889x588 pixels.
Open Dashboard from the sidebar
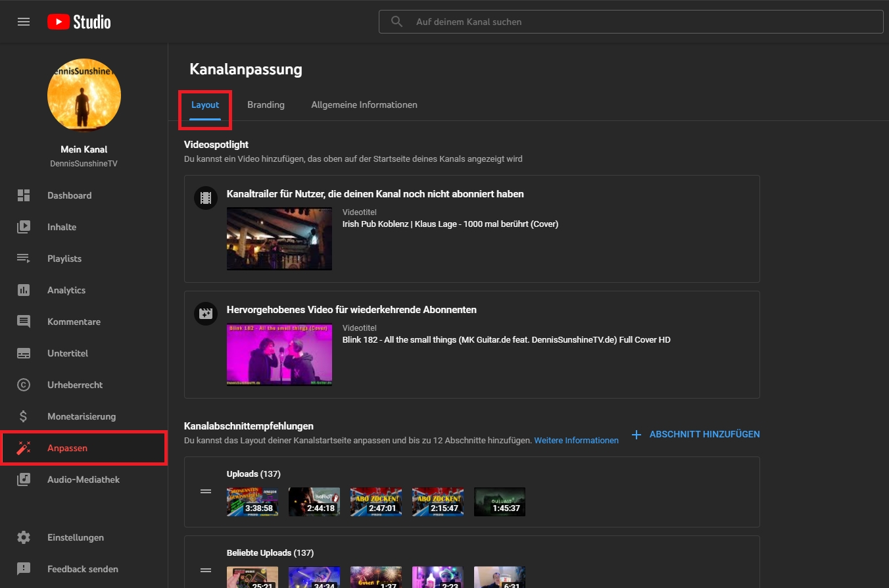tap(69, 195)
